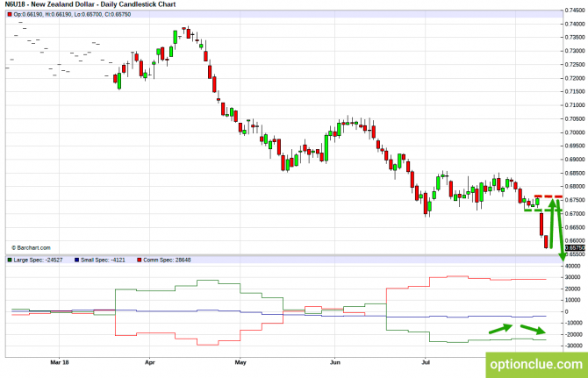
Task: Click the 0.67000 price axis label
Action: tap(575, 214)
